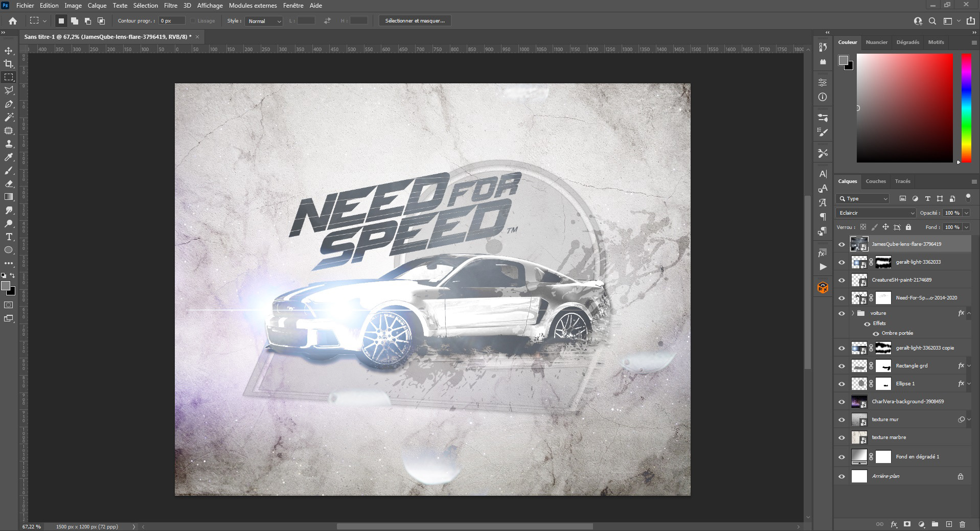Click Add to selection mode icon

75,21
